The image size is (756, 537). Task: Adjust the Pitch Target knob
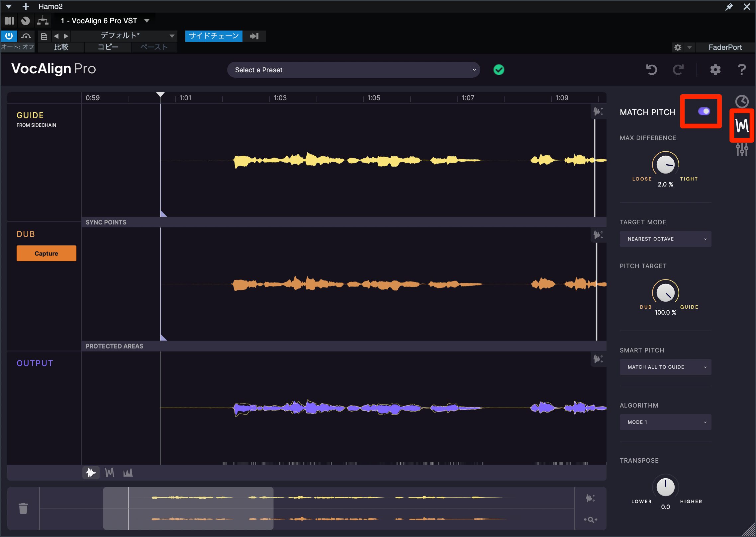[665, 292]
